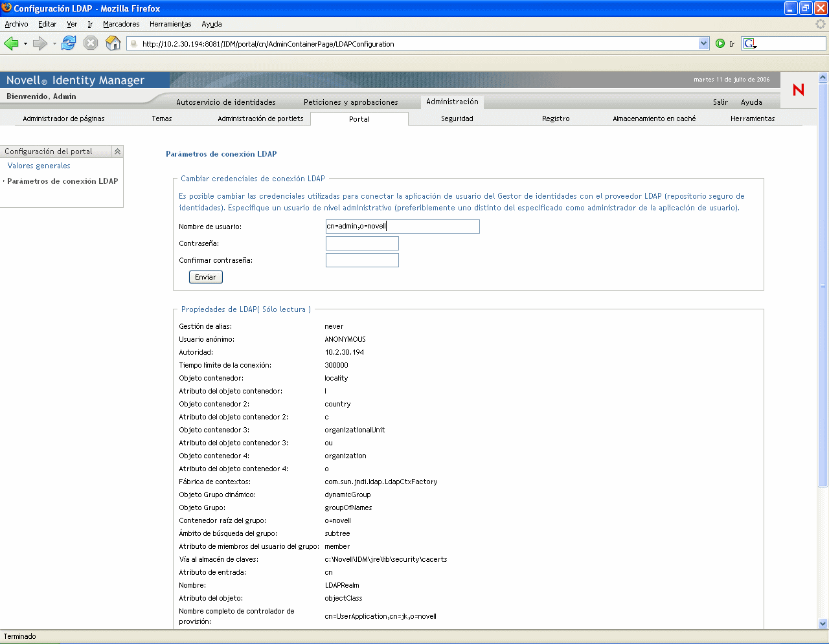Click the ANONYMOUS user value
Image resolution: width=829 pixels, height=644 pixels.
(345, 339)
